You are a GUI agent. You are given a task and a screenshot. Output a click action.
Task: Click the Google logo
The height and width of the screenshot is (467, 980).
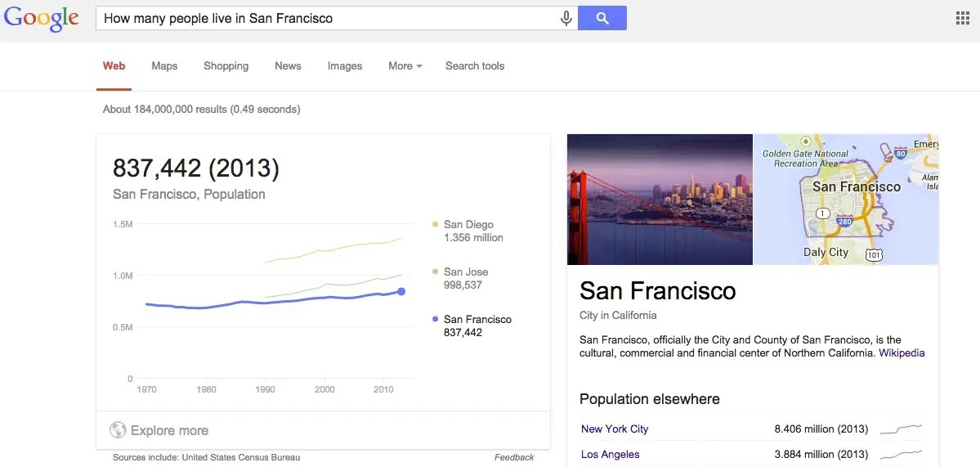pos(41,19)
